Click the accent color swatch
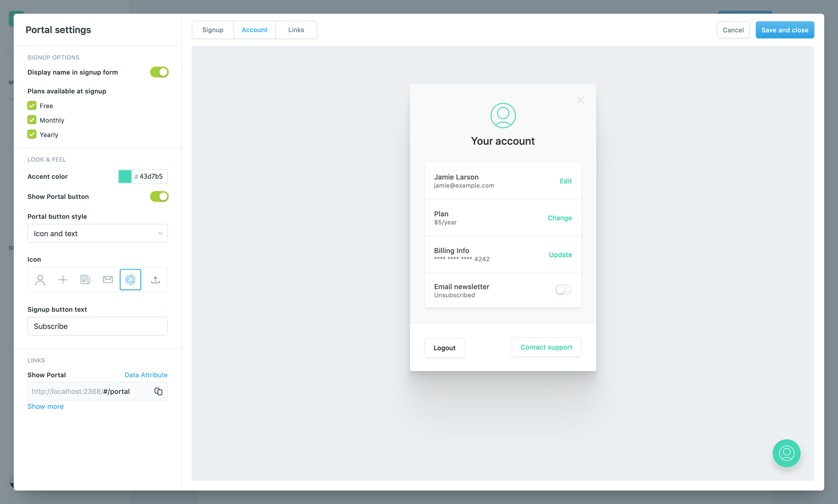Image resolution: width=838 pixels, height=504 pixels. pyautogui.click(x=125, y=176)
